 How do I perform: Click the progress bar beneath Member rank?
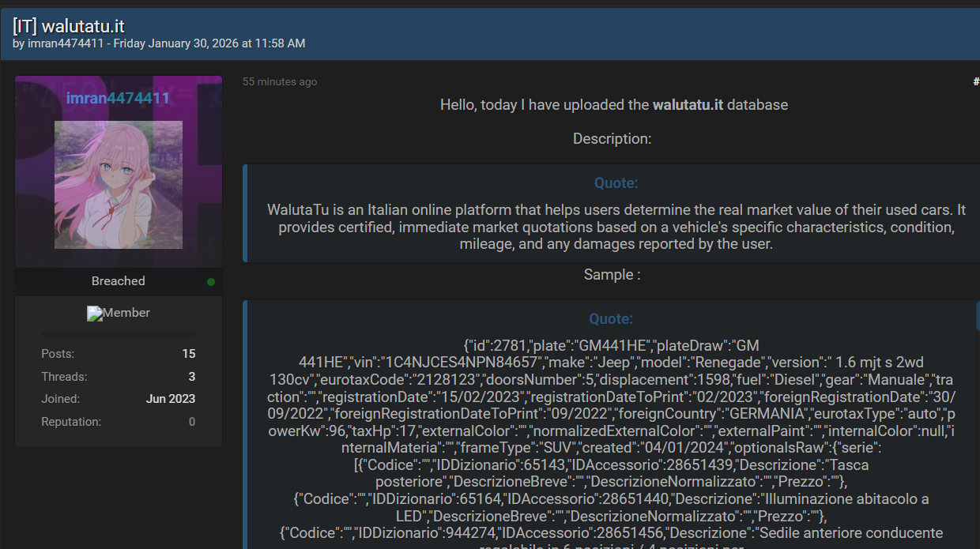pyautogui.click(x=118, y=334)
